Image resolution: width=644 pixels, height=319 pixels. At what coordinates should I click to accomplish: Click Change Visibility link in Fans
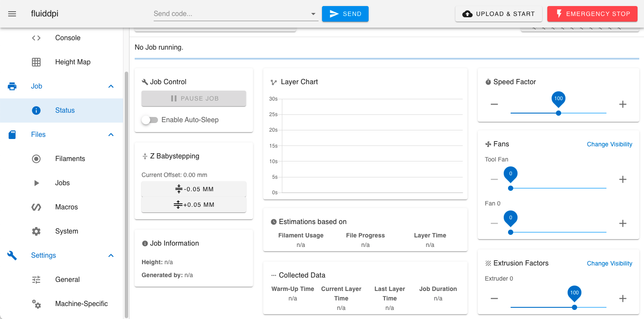tap(609, 144)
